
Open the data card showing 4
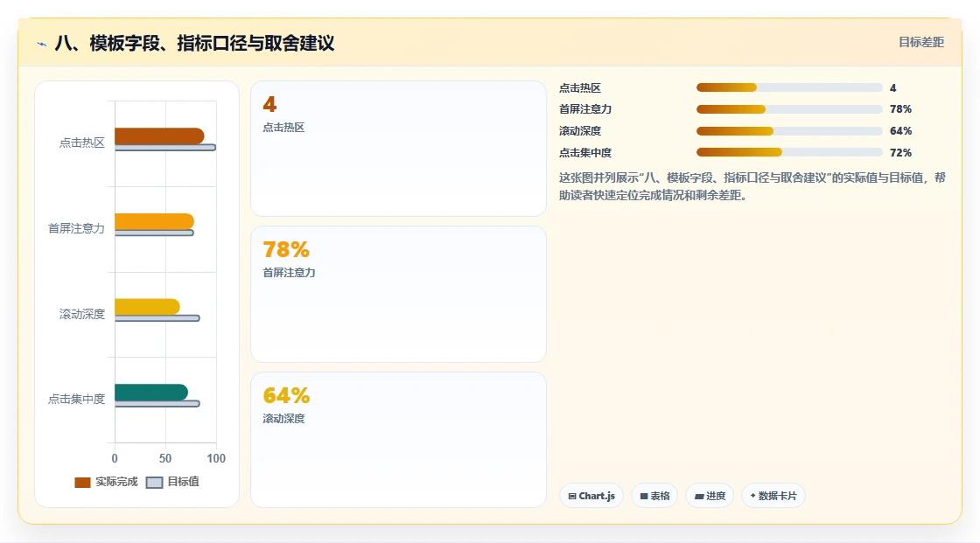point(398,149)
